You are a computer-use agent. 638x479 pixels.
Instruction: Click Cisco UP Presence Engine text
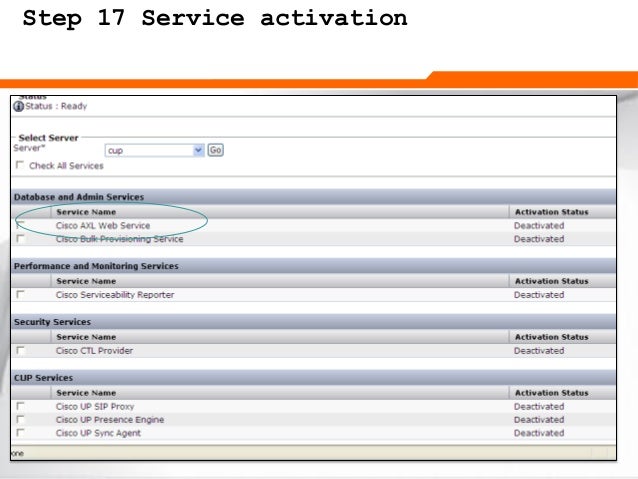[110, 420]
